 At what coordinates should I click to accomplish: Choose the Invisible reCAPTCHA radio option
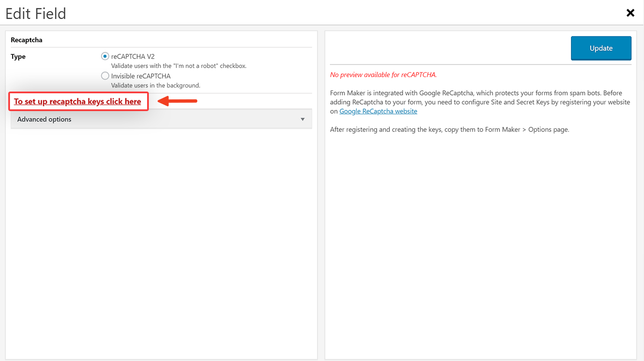point(105,76)
